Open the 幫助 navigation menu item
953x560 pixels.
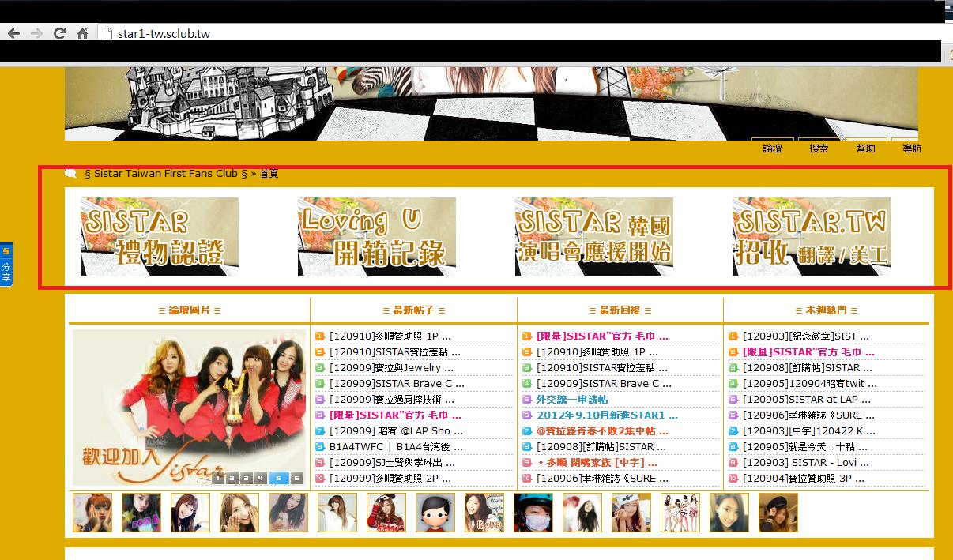coord(865,148)
